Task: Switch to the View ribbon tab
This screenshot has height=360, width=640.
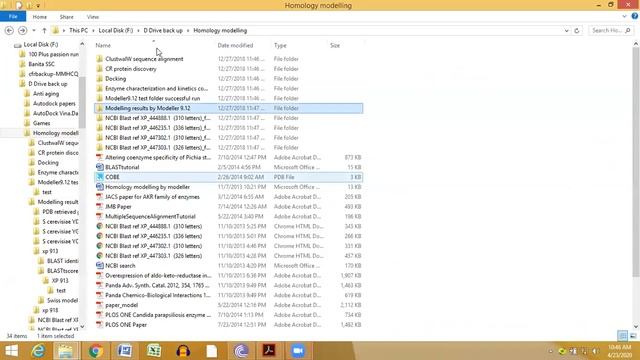Action: point(93,17)
